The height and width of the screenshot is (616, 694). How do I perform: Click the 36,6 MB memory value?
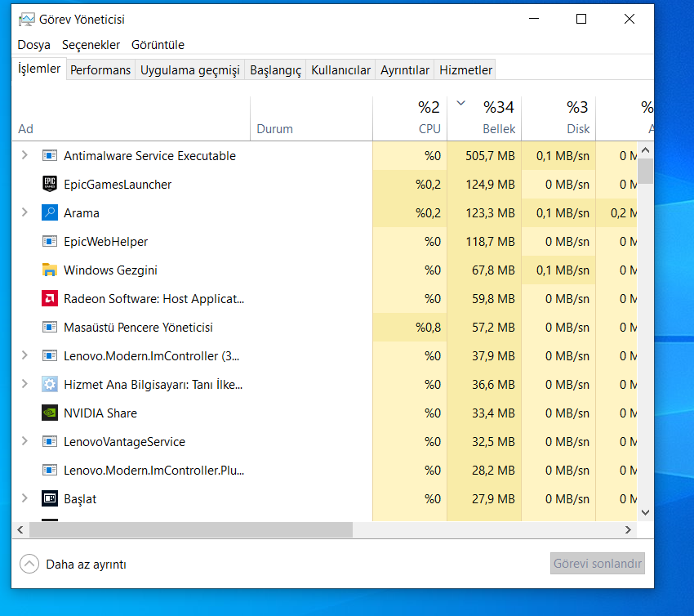click(493, 385)
